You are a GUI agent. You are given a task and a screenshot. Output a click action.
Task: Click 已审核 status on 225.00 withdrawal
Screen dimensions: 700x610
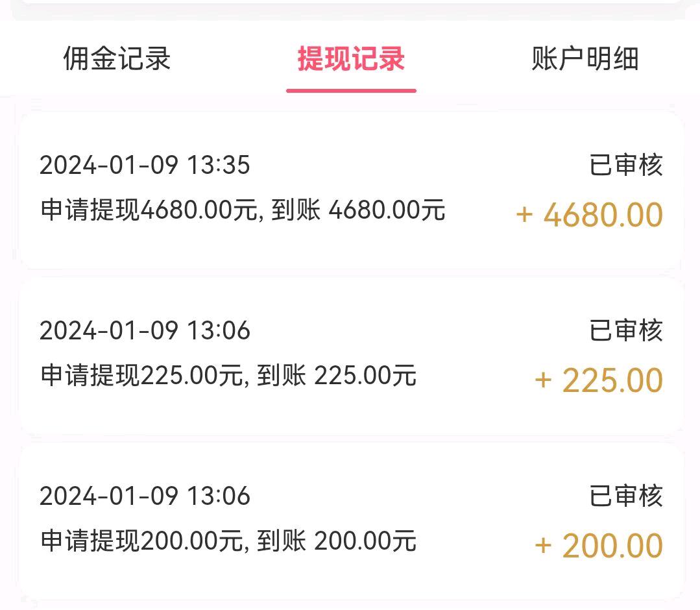(626, 331)
